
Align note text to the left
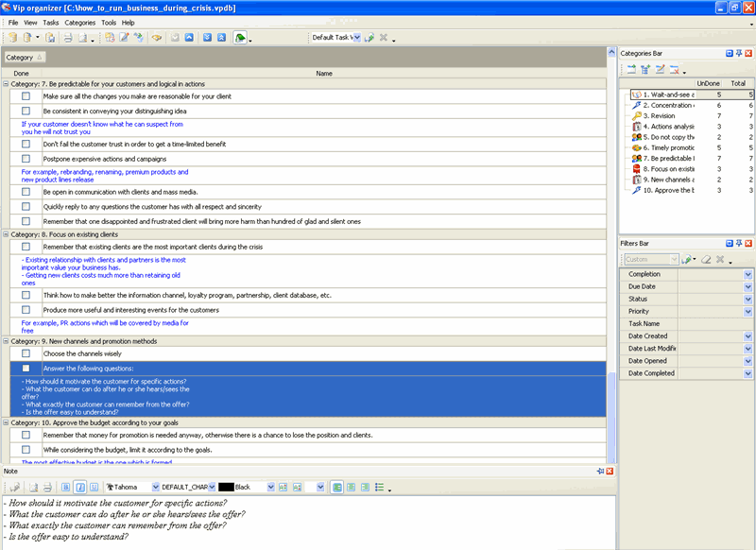[x=337, y=488]
